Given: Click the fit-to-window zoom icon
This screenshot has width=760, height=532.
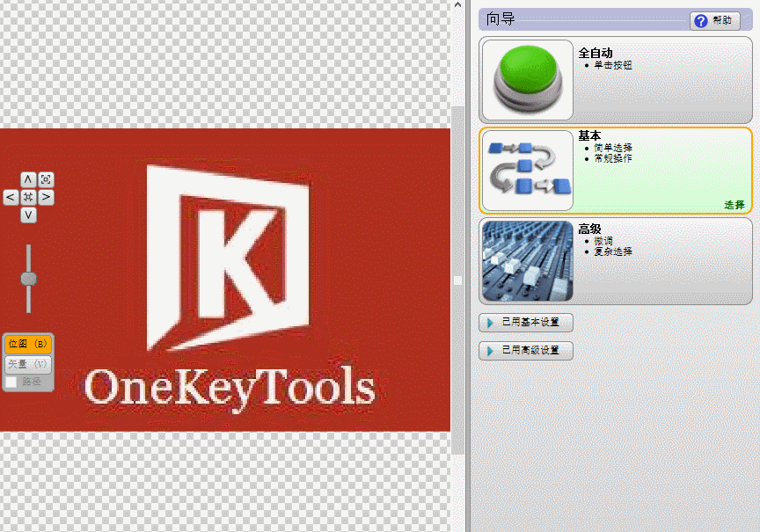Looking at the screenshot, I should (46, 179).
